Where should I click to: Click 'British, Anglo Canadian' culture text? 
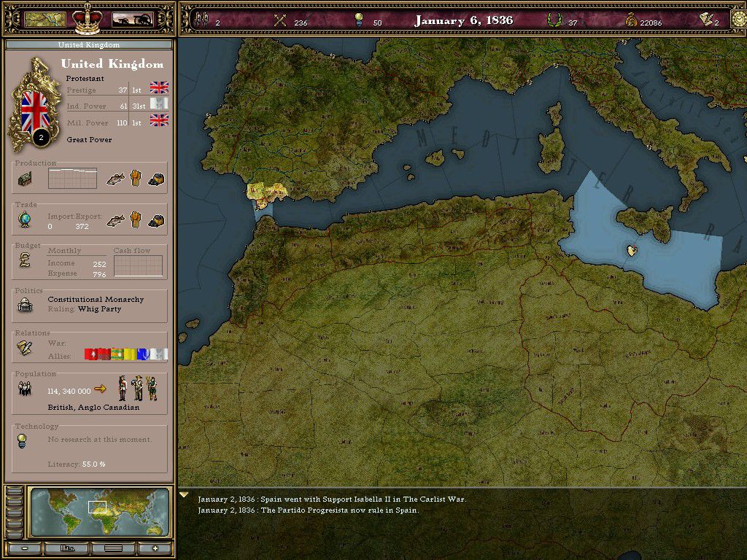tap(93, 408)
